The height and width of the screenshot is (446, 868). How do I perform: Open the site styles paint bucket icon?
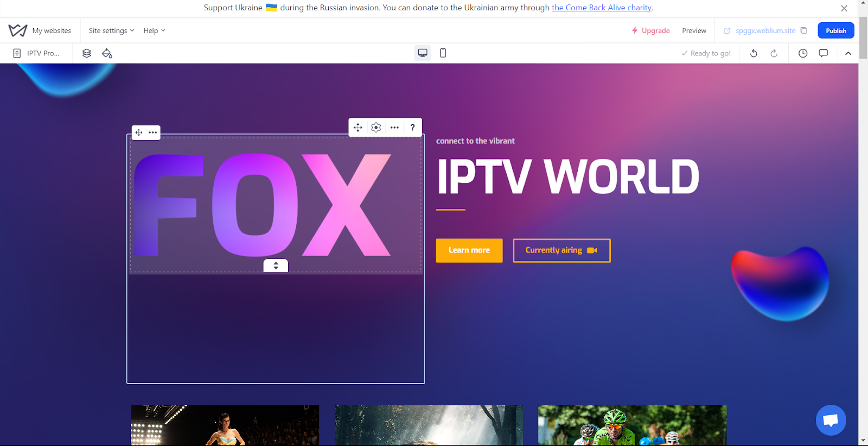(107, 53)
